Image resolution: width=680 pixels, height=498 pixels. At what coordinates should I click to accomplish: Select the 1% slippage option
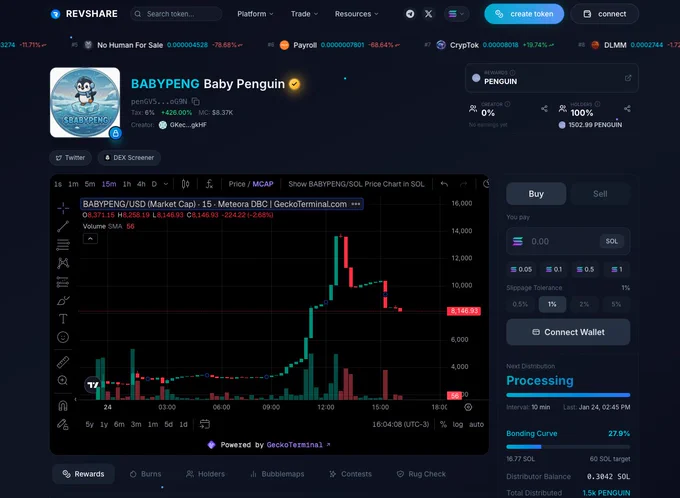pos(552,304)
